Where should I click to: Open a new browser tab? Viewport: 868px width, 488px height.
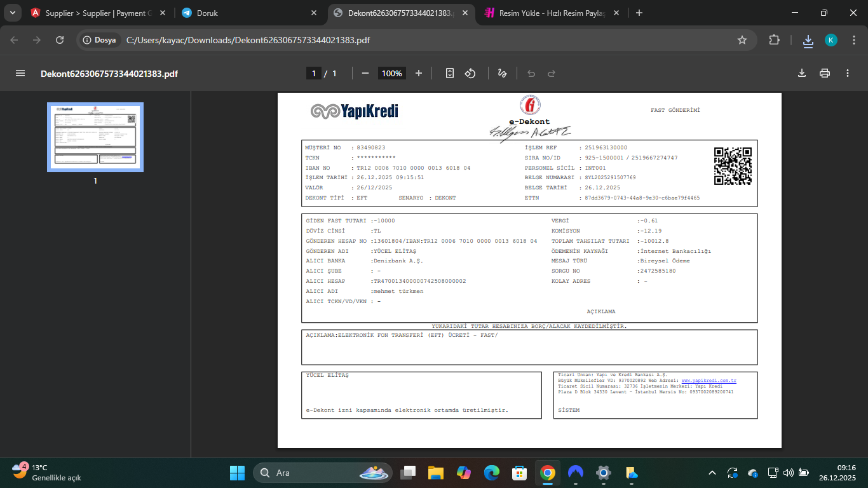pyautogui.click(x=639, y=13)
